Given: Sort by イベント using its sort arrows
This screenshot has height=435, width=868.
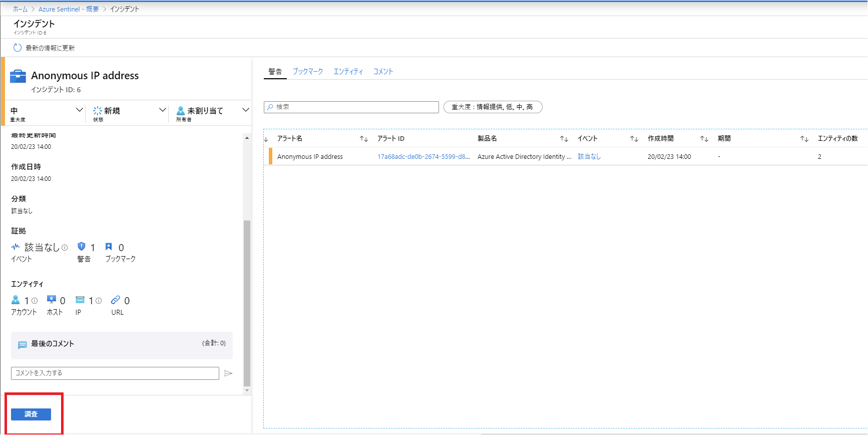Looking at the screenshot, I should click(634, 139).
